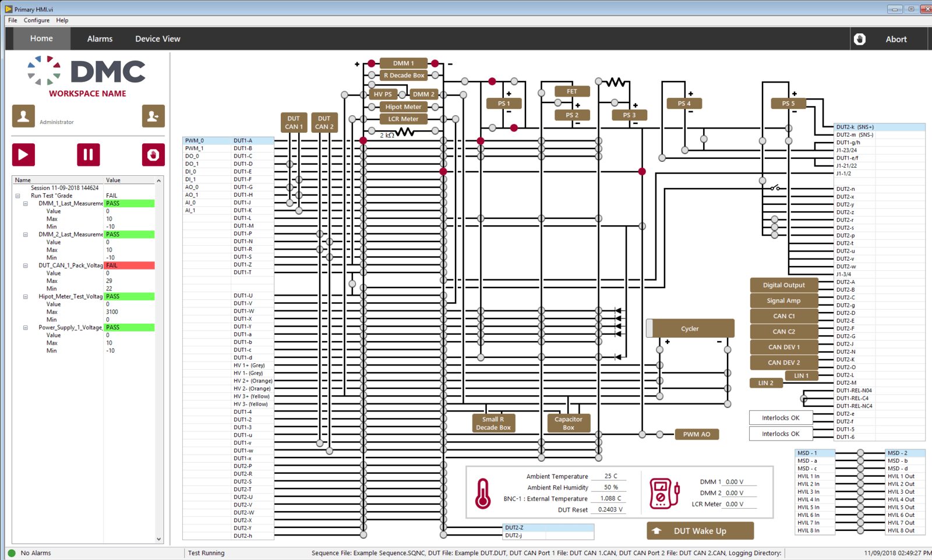932x560 pixels.
Task: Open the Help menu
Action: [62, 20]
